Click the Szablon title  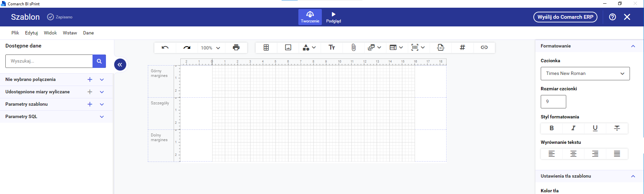pyautogui.click(x=25, y=17)
